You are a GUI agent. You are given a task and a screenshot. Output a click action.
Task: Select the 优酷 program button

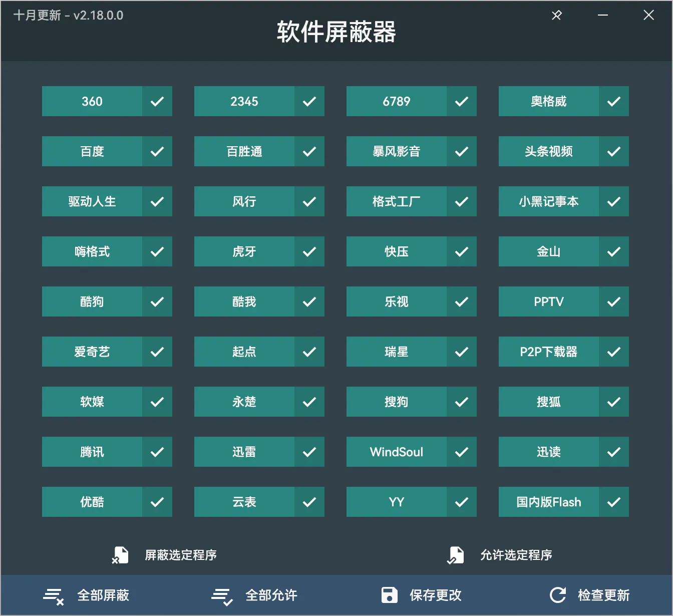click(x=92, y=502)
